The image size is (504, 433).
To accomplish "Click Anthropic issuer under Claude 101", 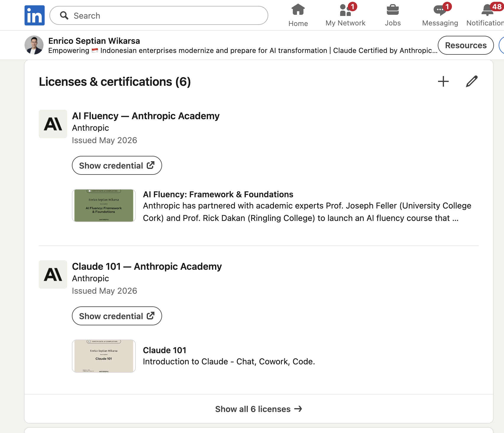I will tap(91, 278).
